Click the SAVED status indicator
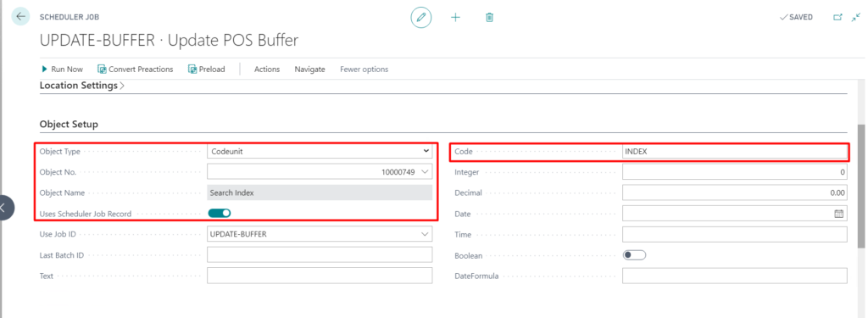The width and height of the screenshot is (868, 318). [x=796, y=17]
